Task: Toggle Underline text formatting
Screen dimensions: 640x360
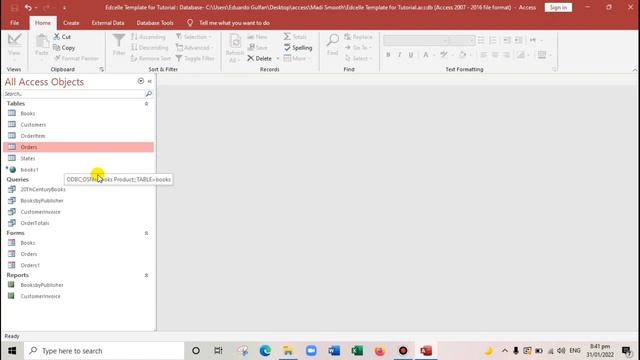Action: [x=411, y=55]
